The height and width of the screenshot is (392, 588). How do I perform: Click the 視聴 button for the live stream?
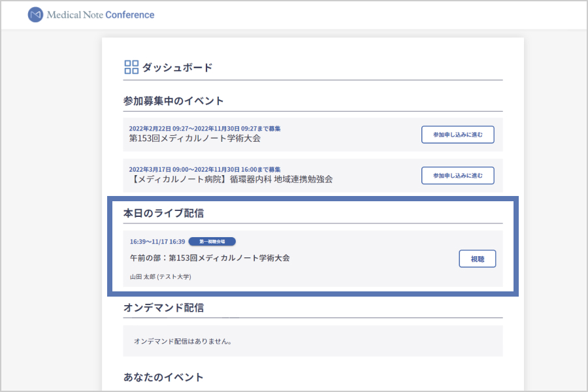pos(478,259)
